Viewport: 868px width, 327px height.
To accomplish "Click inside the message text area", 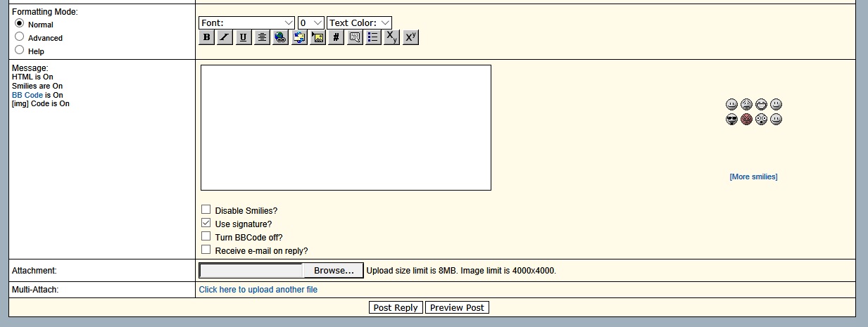I will [x=346, y=127].
